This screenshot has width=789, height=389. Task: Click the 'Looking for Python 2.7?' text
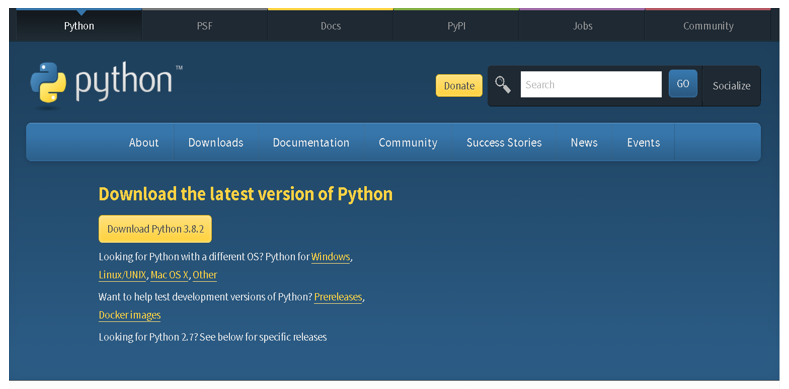pos(148,337)
